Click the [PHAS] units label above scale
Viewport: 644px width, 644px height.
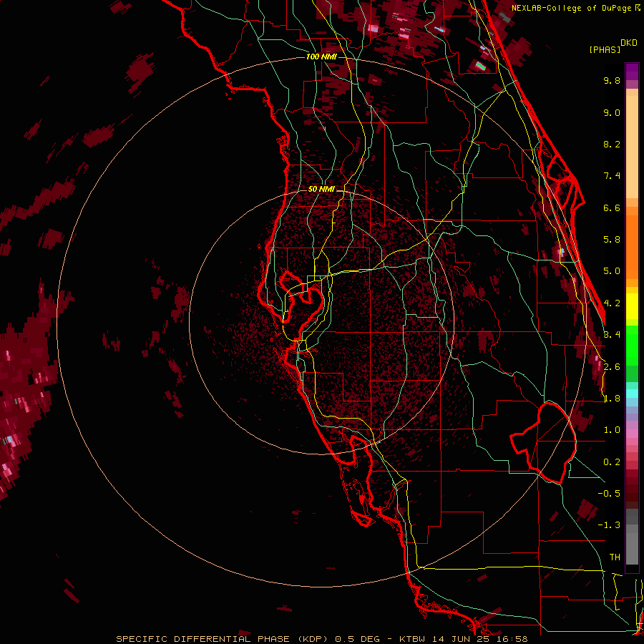(x=605, y=49)
